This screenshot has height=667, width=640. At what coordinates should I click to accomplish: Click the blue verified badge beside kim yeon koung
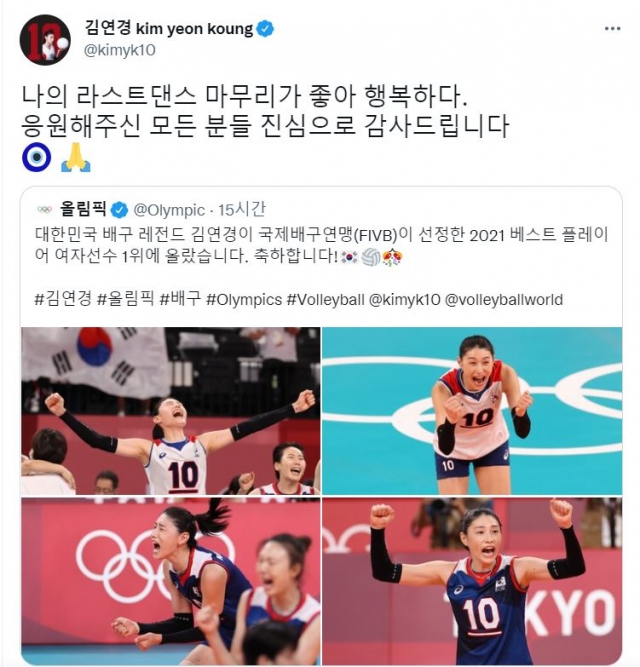click(266, 29)
